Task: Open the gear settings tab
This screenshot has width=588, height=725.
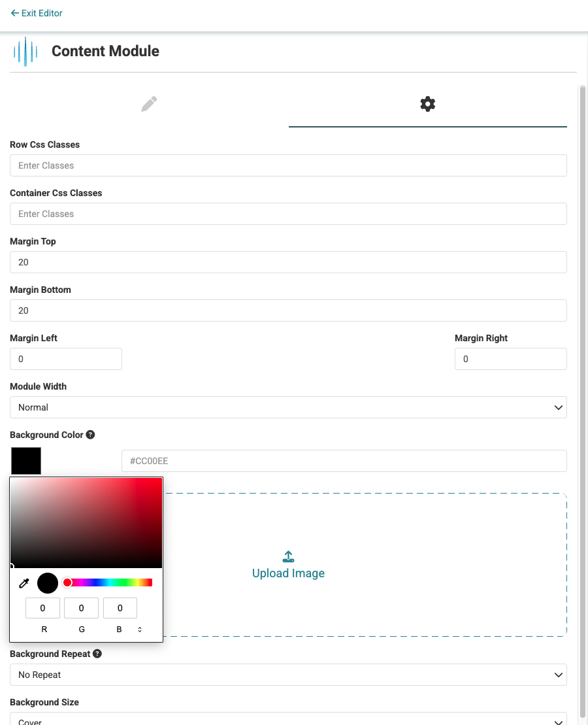Action: (427, 104)
